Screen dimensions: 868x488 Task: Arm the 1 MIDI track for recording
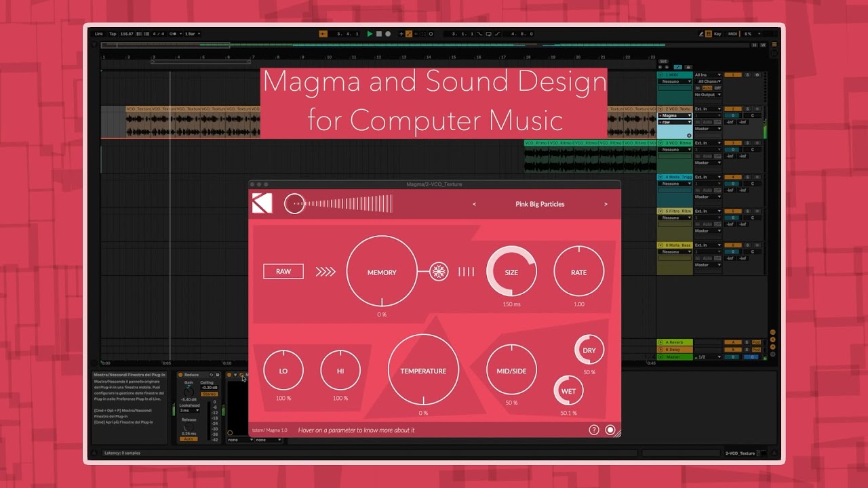pyautogui.click(x=757, y=75)
